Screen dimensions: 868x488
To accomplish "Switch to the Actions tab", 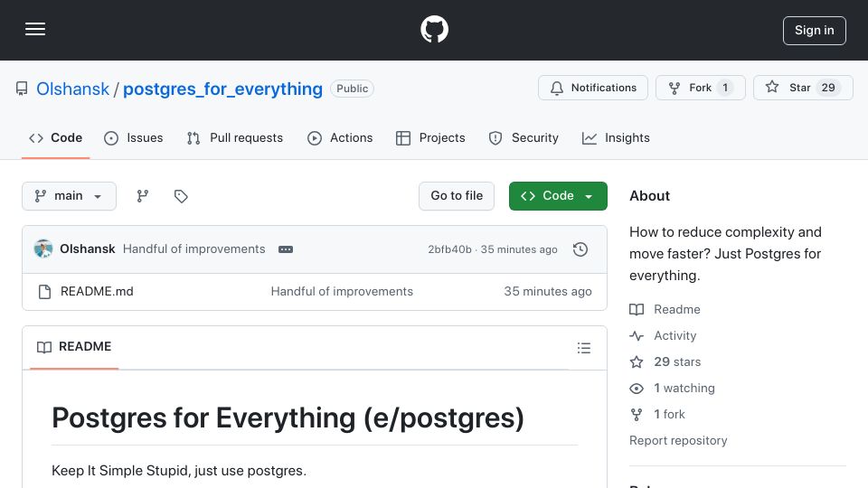I will pyautogui.click(x=340, y=137).
